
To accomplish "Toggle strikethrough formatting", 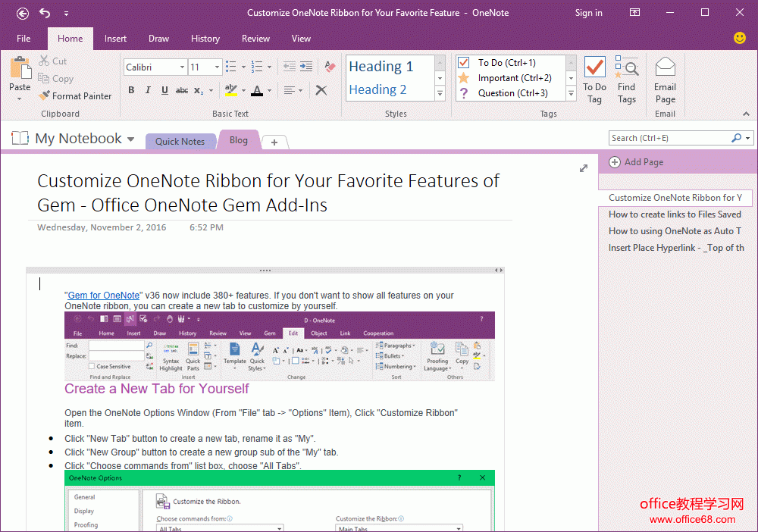I will pyautogui.click(x=182, y=90).
